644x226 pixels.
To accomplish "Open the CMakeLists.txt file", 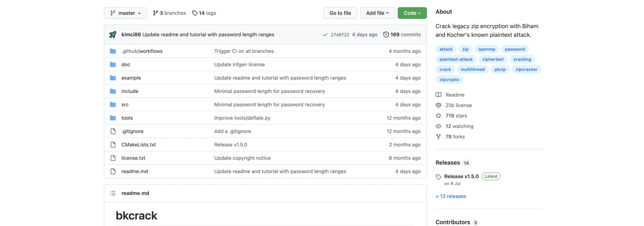I will point(138,145).
